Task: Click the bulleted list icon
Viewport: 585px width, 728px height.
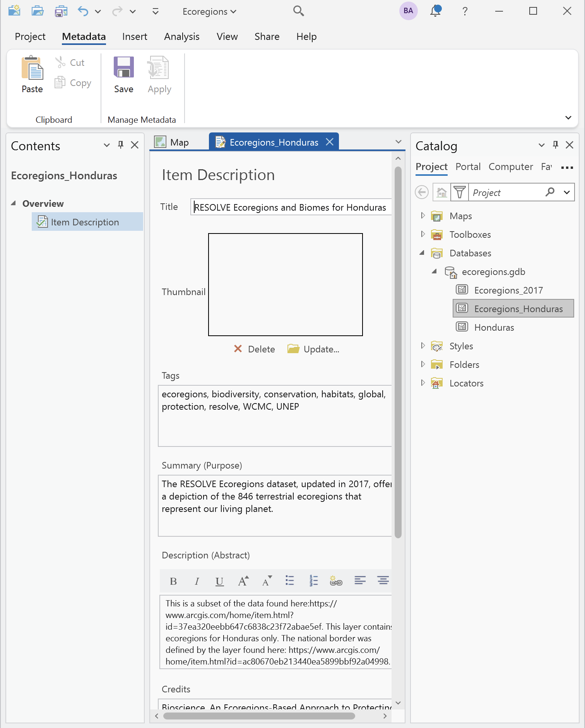Action: pyautogui.click(x=290, y=580)
